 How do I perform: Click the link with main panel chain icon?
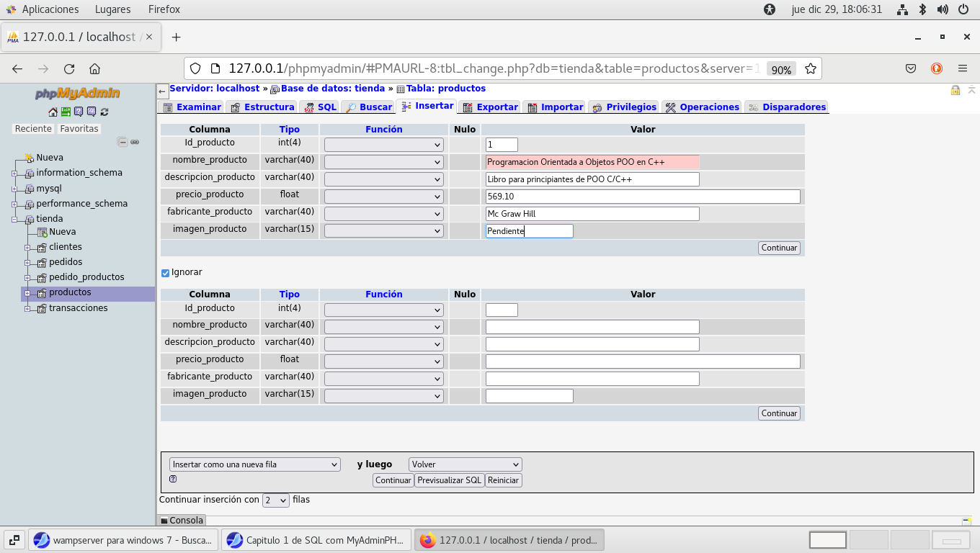pos(135,143)
